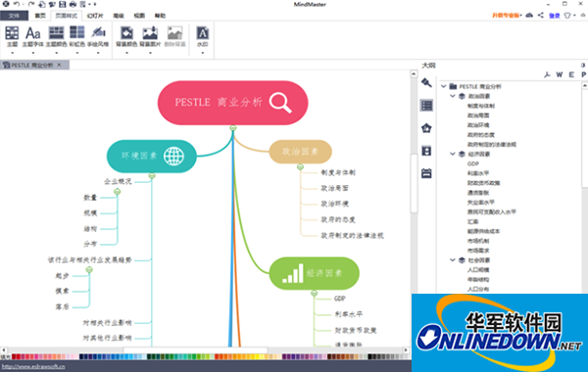Open dropdown arrow under 水印 button
The height and width of the screenshot is (372, 588).
pos(203,53)
